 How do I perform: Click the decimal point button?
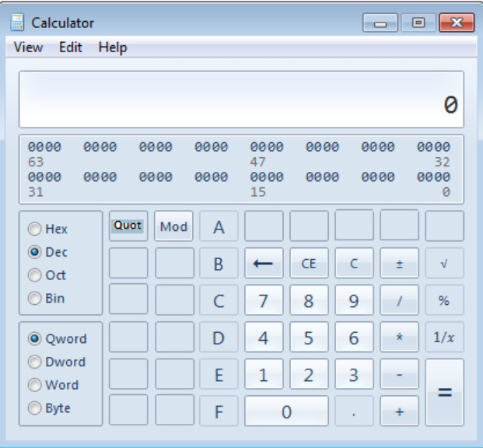(354, 411)
